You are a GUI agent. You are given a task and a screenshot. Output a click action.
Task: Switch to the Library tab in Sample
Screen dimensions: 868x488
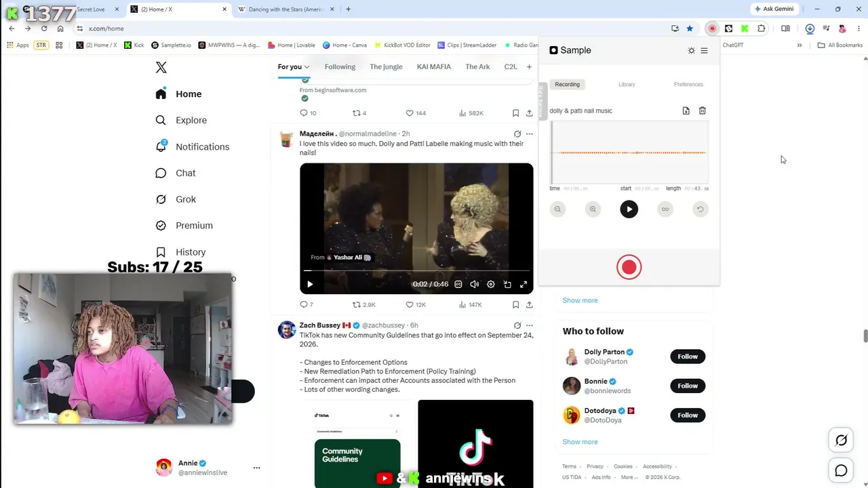pos(627,85)
